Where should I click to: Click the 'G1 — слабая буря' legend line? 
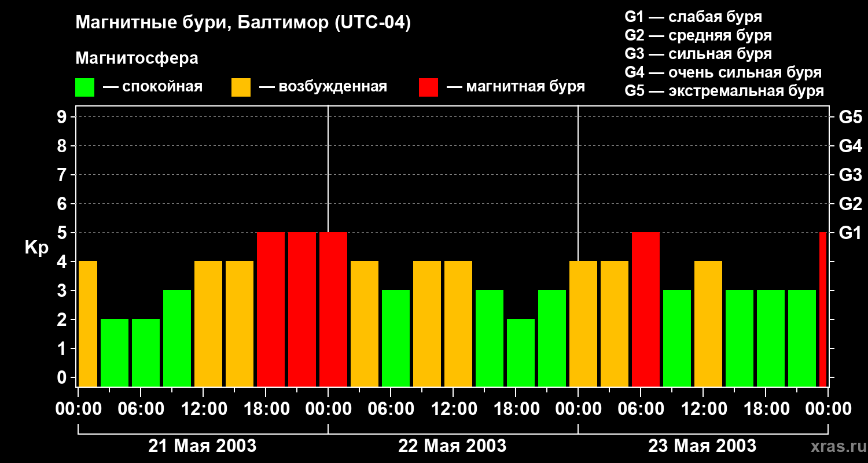click(x=693, y=17)
